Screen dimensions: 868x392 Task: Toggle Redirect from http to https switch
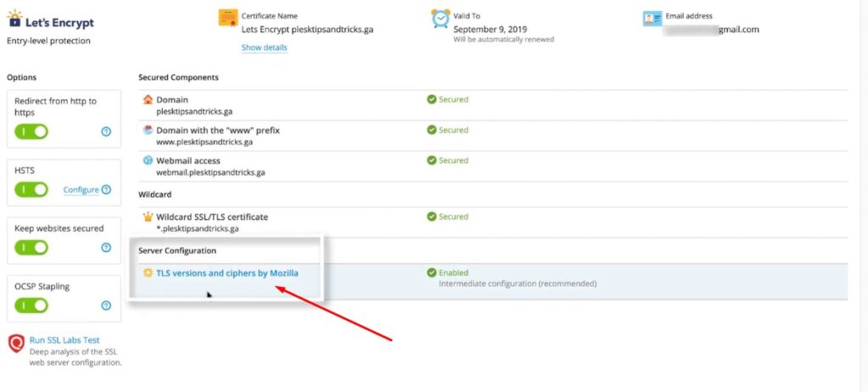tap(31, 131)
